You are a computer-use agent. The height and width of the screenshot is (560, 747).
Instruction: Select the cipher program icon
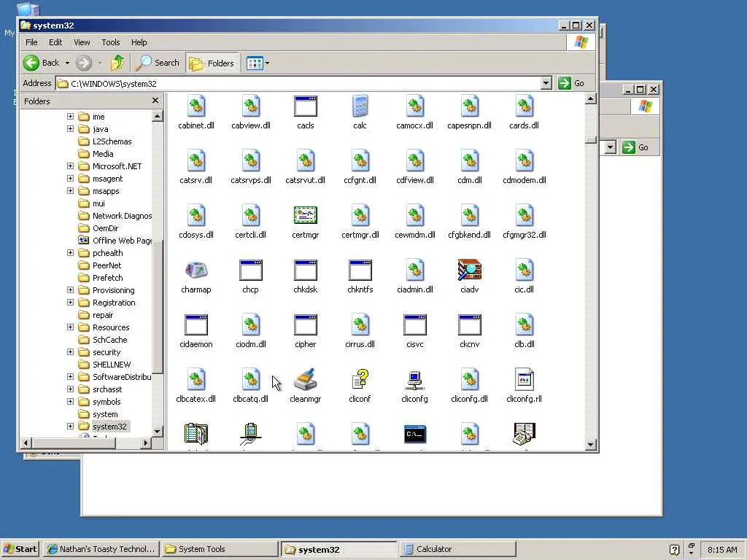[306, 324]
